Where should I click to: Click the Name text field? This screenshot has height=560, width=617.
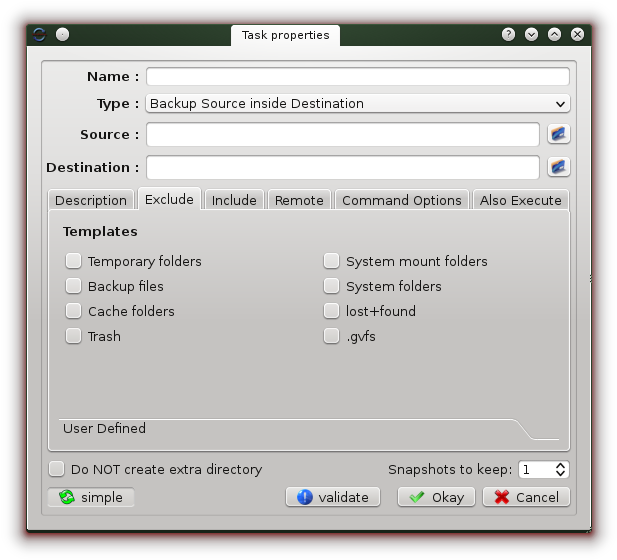point(357,77)
